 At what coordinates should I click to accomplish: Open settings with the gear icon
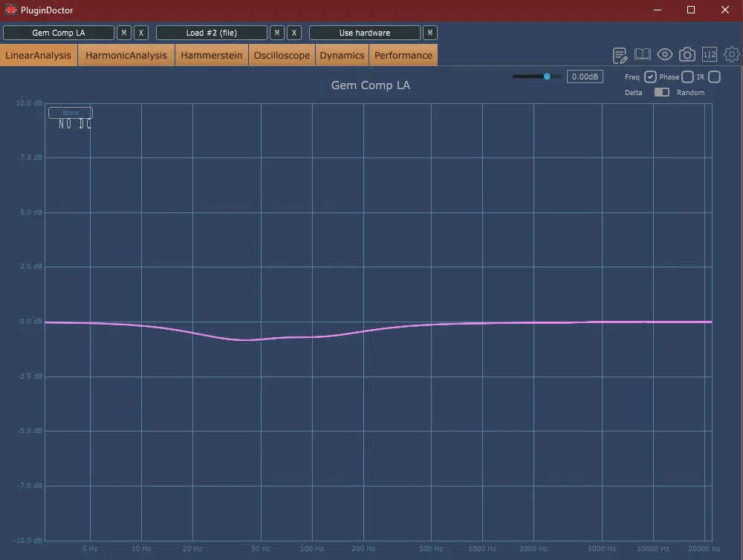coord(732,54)
